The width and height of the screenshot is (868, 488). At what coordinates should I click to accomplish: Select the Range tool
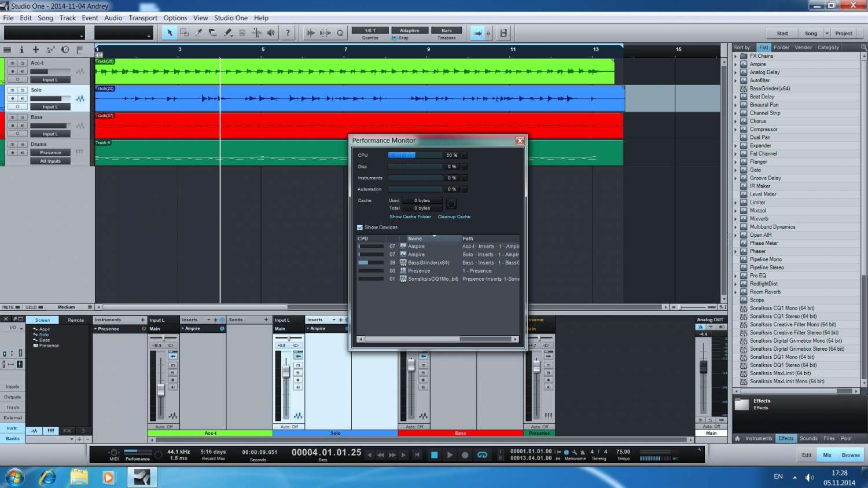point(184,33)
